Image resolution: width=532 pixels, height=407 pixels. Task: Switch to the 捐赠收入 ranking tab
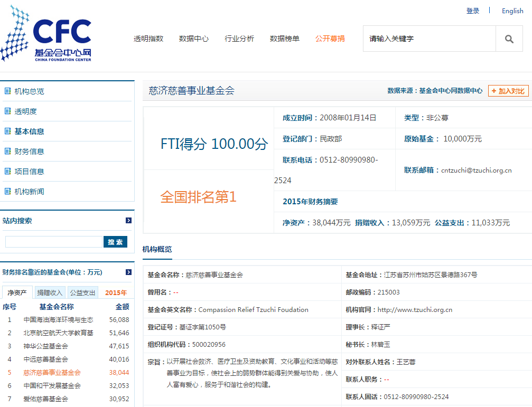(50, 293)
